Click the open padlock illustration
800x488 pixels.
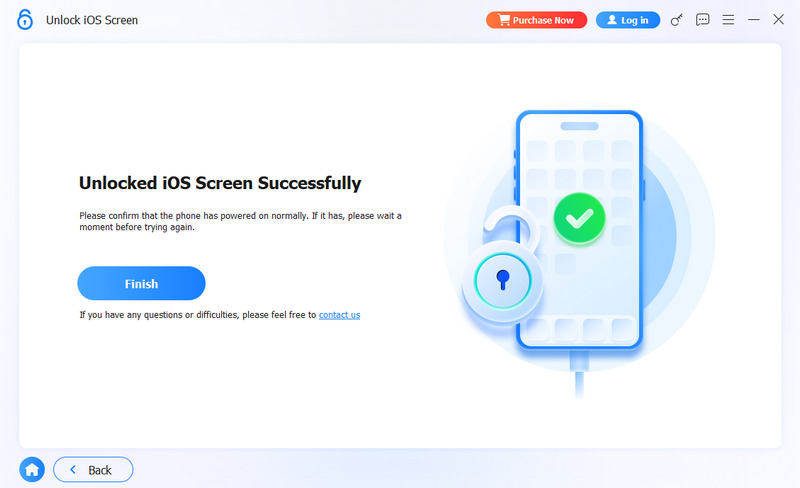[x=503, y=265]
